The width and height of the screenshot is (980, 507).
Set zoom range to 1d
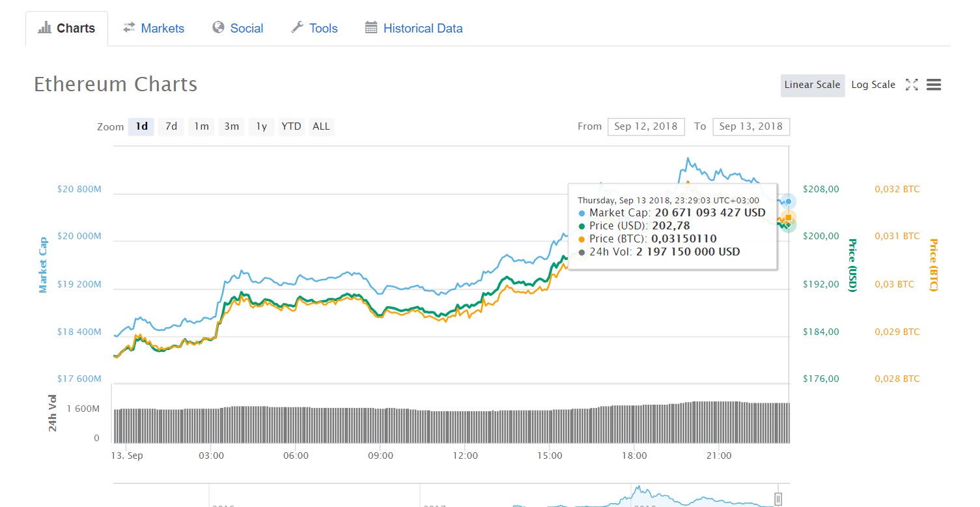click(141, 126)
